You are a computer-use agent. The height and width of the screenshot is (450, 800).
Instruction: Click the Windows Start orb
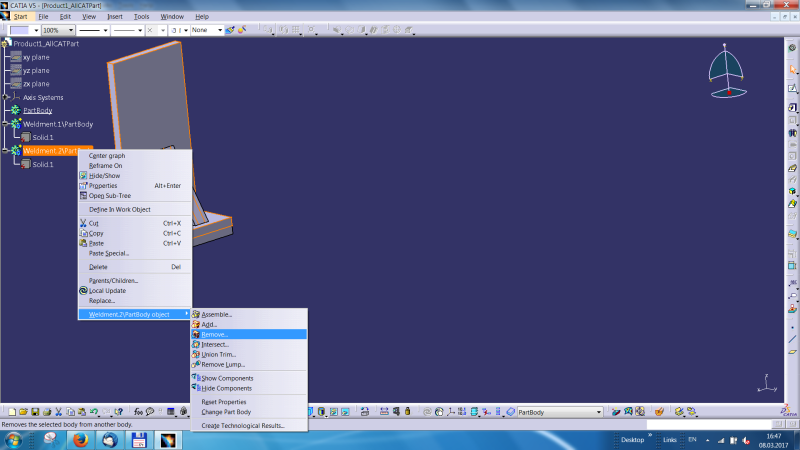[x=13, y=440]
